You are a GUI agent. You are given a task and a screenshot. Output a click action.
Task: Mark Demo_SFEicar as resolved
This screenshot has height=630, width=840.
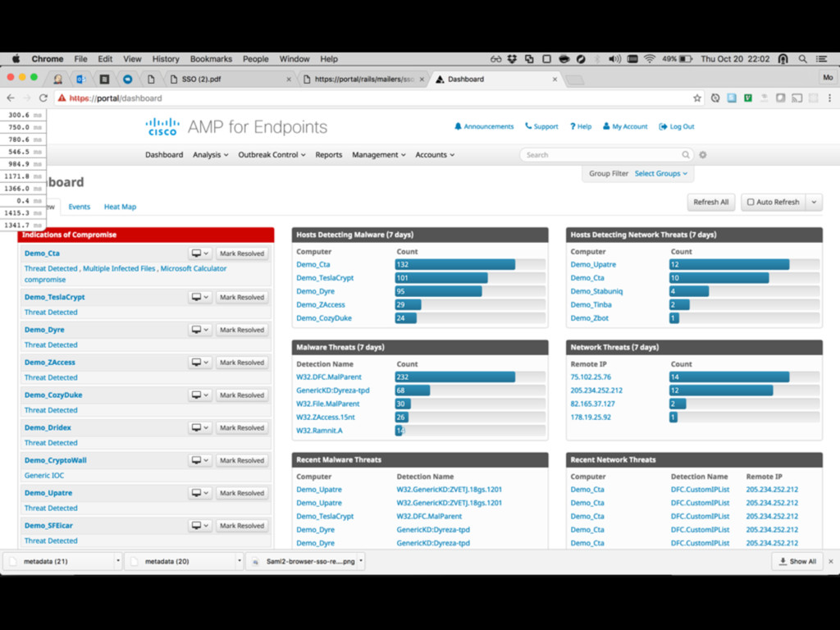242,526
